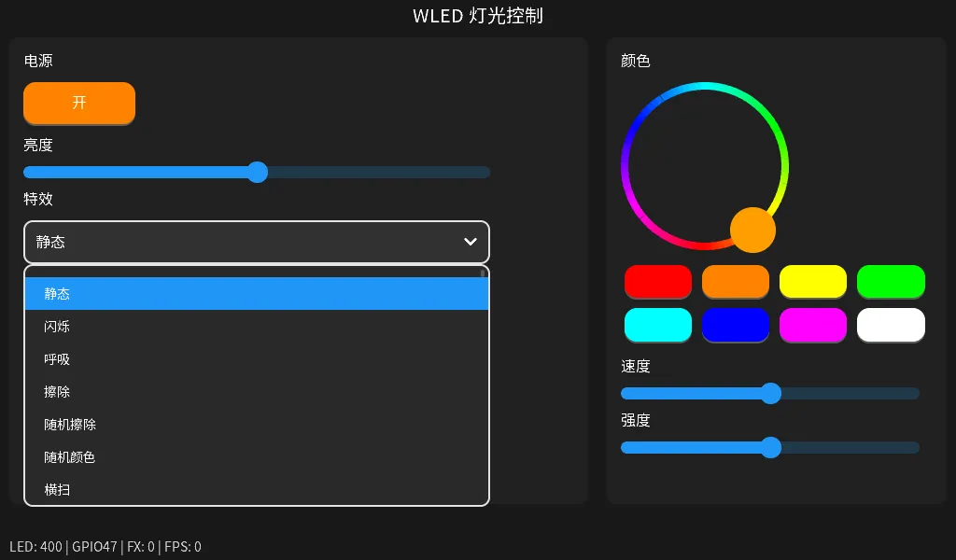956x560 pixels.
Task: Pick the 随机颜色 effect option
Action: tap(257, 457)
